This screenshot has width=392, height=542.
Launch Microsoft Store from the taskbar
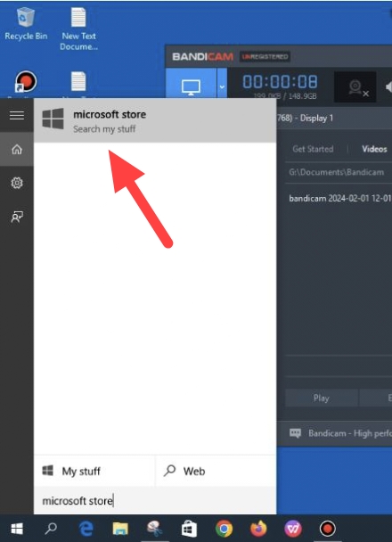tap(189, 529)
